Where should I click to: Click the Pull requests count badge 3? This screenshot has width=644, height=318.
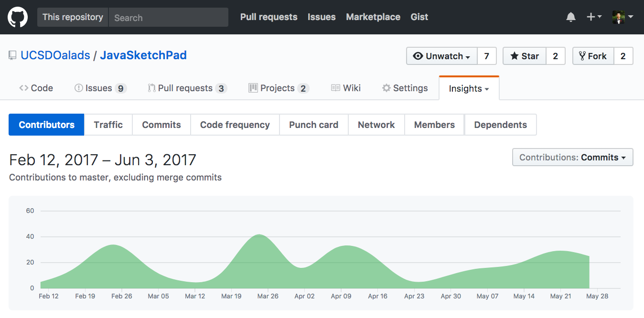[x=221, y=88]
